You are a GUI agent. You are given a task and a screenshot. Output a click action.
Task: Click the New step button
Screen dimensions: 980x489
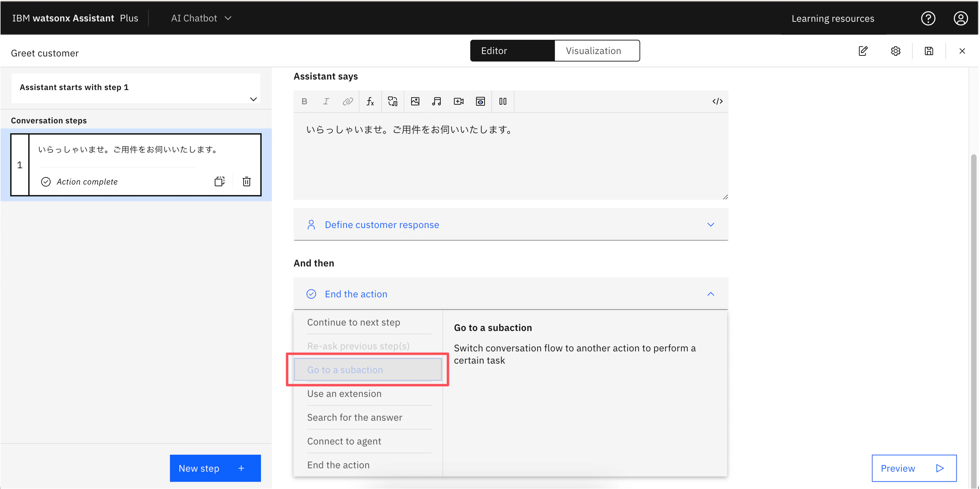(x=215, y=468)
